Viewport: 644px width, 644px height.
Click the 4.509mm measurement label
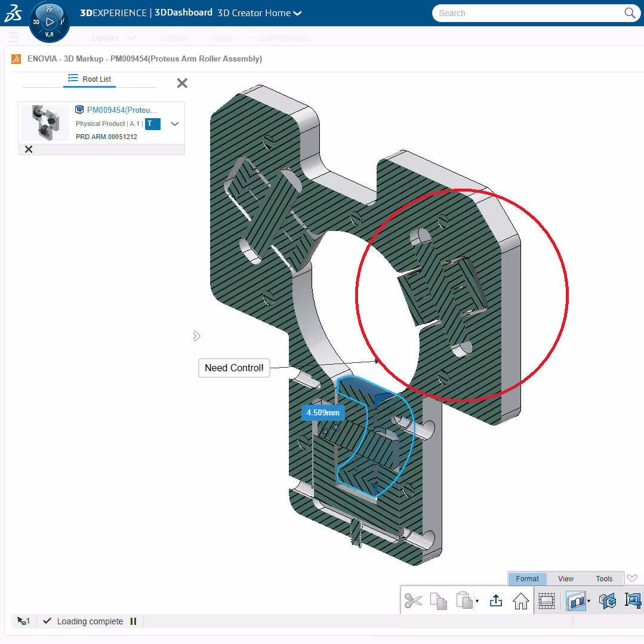point(323,412)
